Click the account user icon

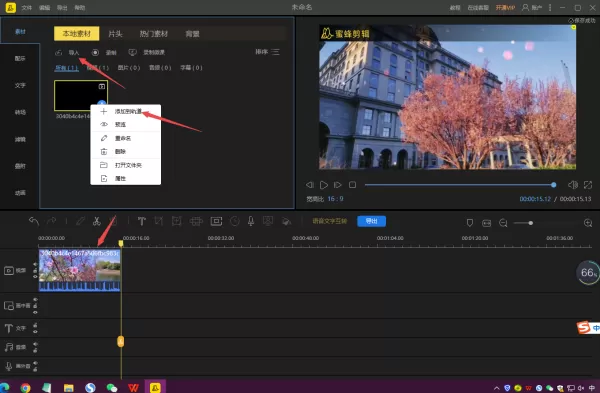pos(525,7)
